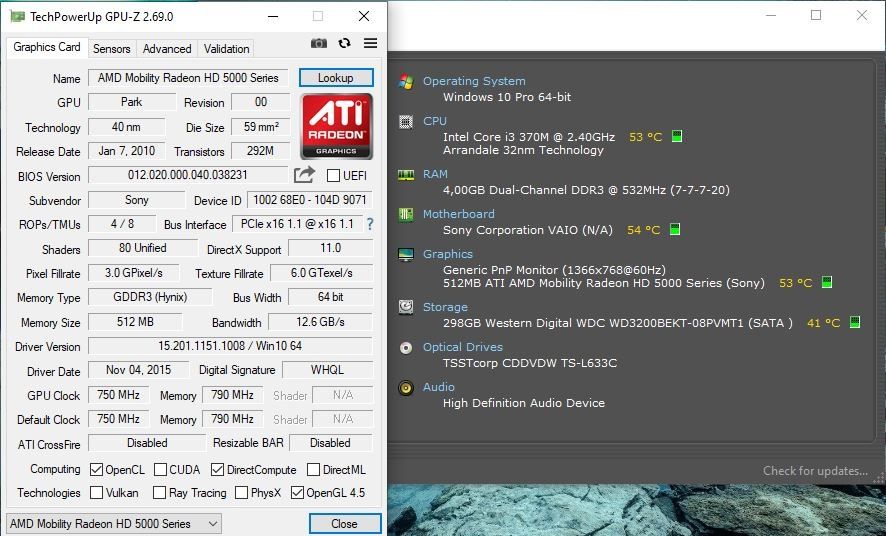Viewport: 886px width, 536px height.
Task: Switch to the Advanced tab
Action: pos(167,49)
